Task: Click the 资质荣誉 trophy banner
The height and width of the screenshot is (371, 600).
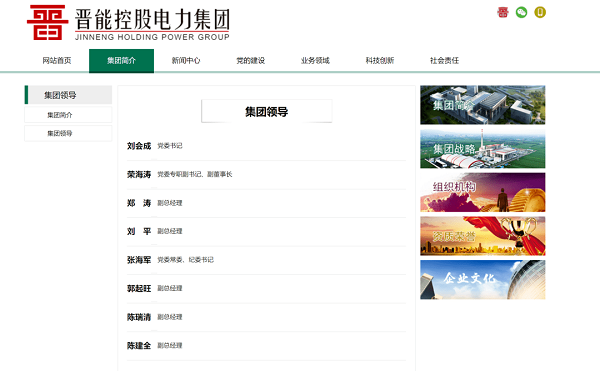Action: point(483,236)
